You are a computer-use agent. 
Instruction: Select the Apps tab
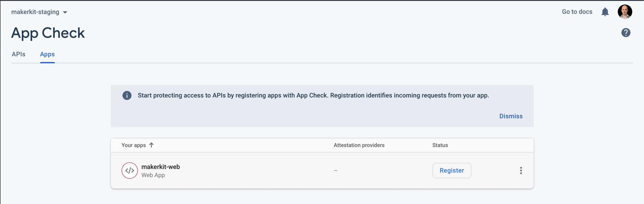[47, 54]
